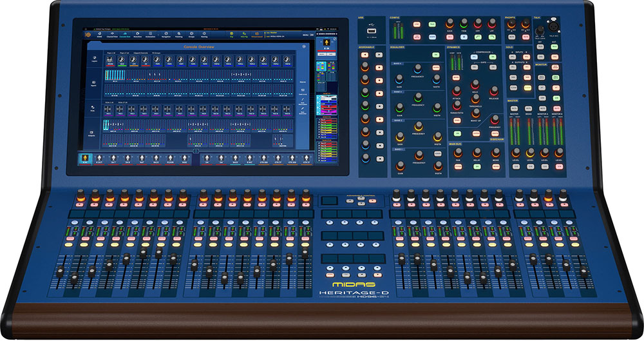This screenshot has height=341, width=644.
Task: Toggle the Gate ON button
Action: (493, 67)
